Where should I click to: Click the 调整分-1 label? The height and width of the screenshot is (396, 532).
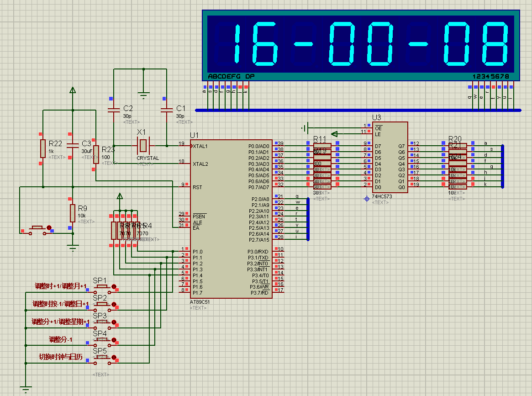(61, 339)
